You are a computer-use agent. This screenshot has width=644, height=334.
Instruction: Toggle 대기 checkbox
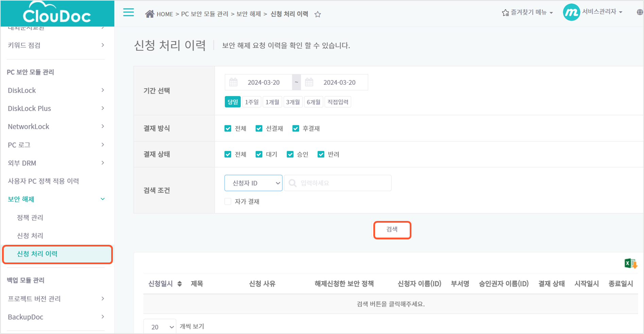pyautogui.click(x=259, y=154)
